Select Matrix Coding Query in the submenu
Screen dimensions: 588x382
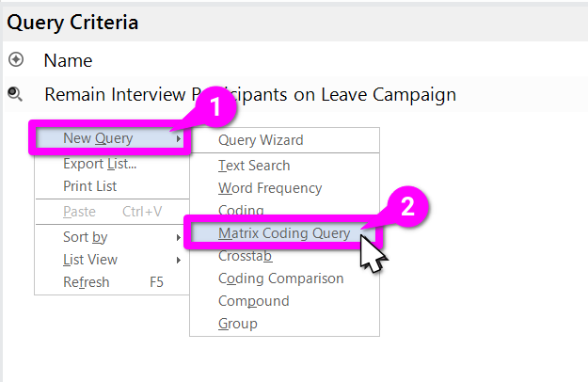click(282, 233)
